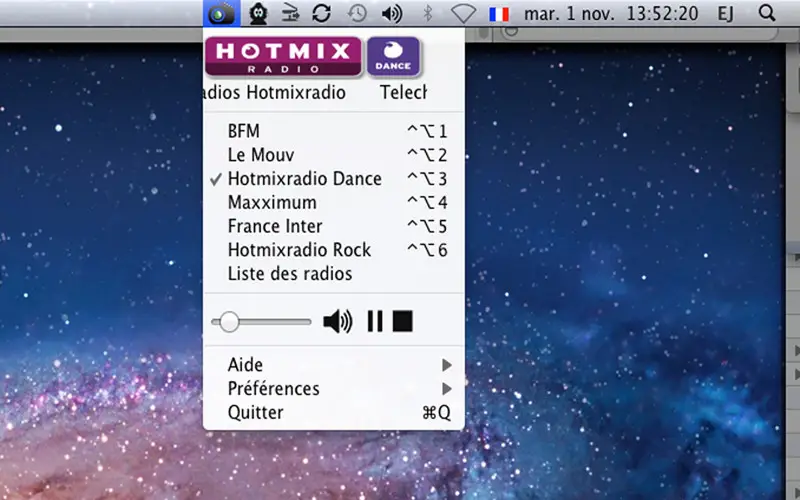
Task: Open the French flag input menu
Action: point(499,14)
